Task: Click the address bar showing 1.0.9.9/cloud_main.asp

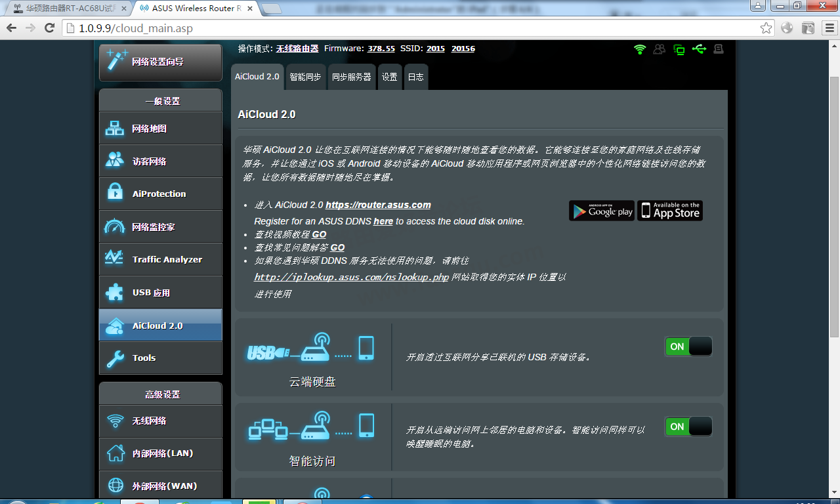Action: coord(417,28)
